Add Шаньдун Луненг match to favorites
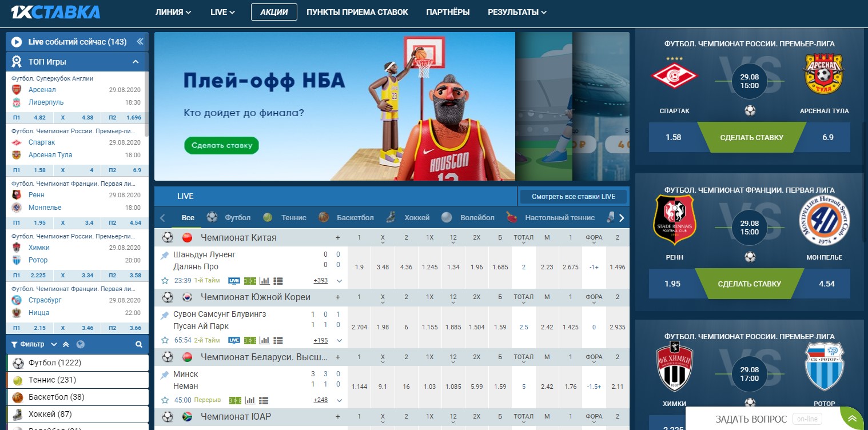 pos(165,281)
